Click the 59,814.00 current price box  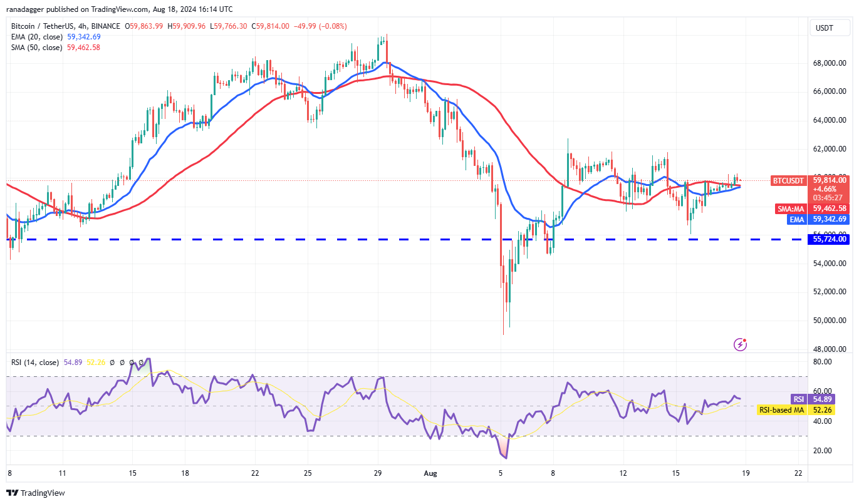click(830, 180)
